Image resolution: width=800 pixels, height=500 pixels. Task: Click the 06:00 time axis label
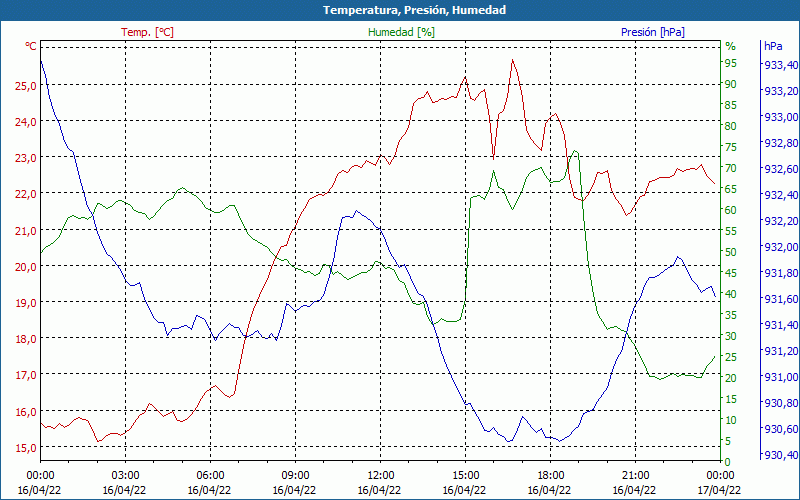[x=210, y=476]
